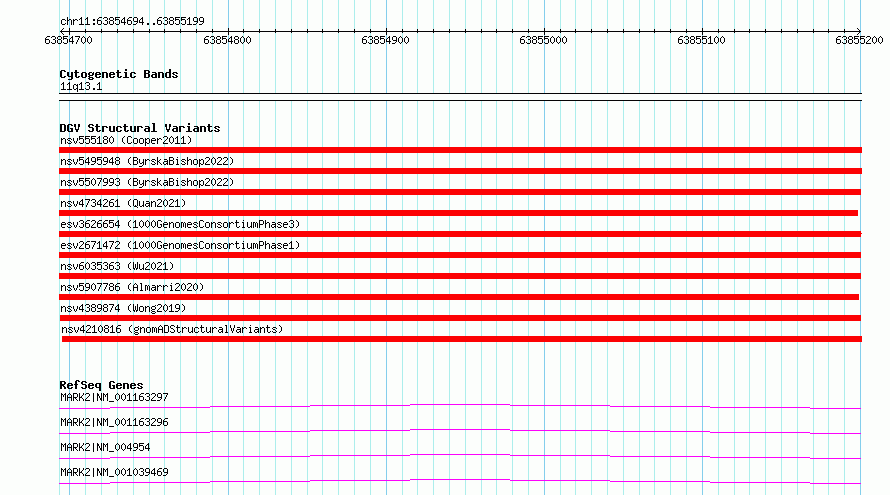890x495 pixels.
Task: Click red bar under nsv555180
Action: [460, 150]
